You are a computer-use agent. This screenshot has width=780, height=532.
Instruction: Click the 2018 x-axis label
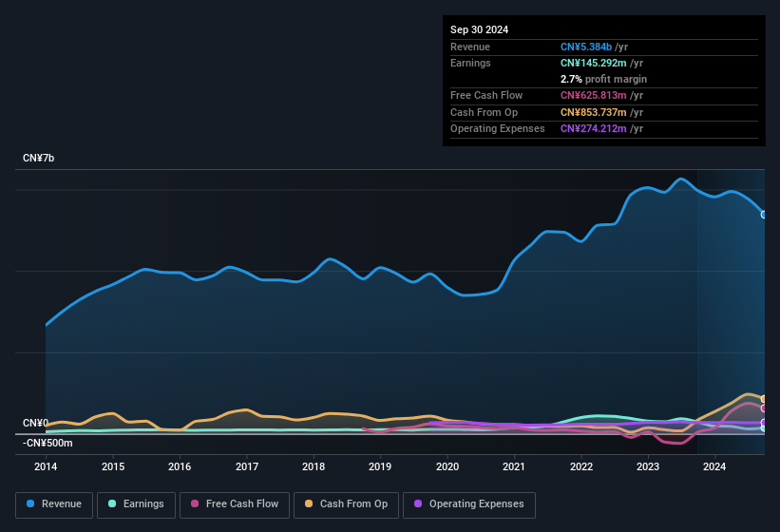(314, 466)
